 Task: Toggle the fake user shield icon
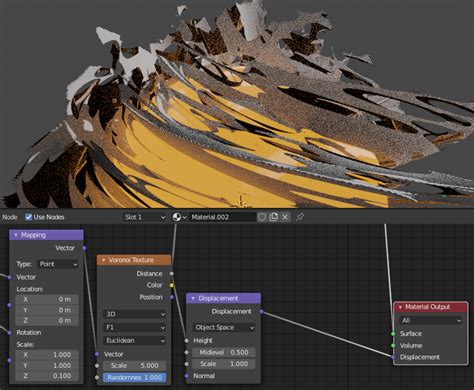262,217
